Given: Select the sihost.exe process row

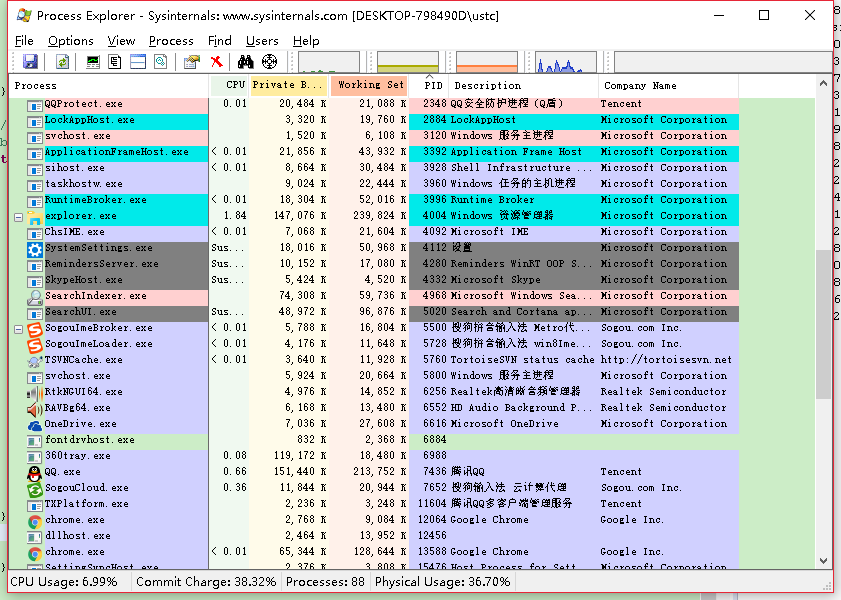Looking at the screenshot, I should click(x=374, y=168).
